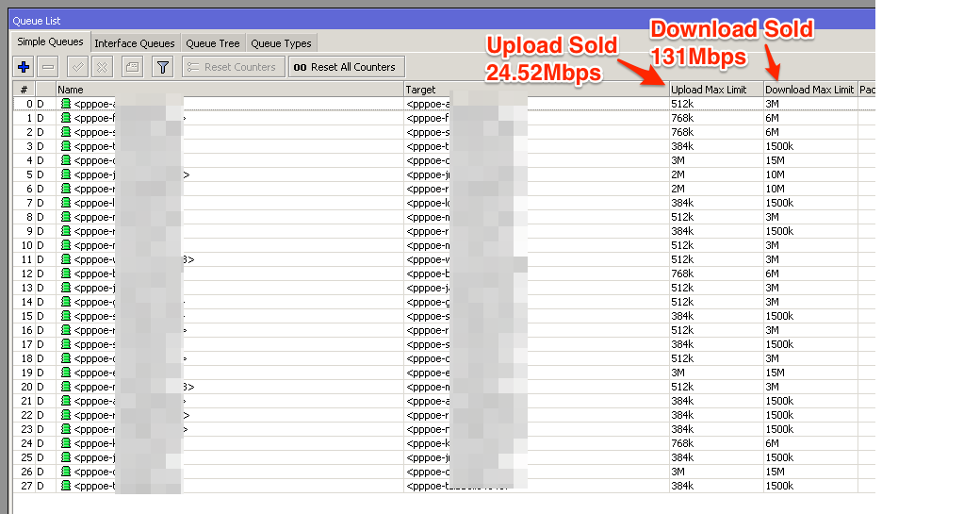980x514 pixels.
Task: Click download limit 3M in row 16
Action: click(x=773, y=330)
